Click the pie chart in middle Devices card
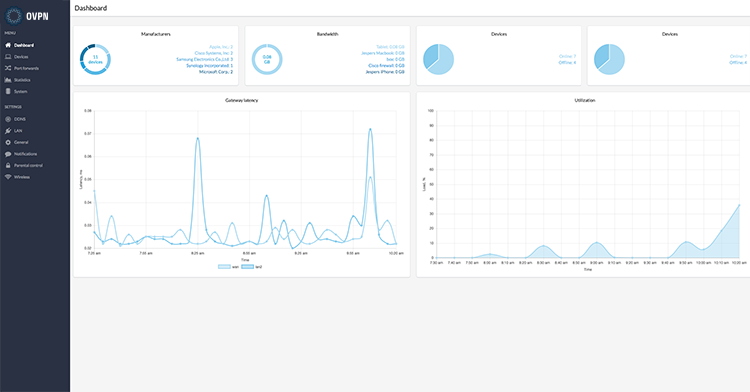The image size is (750, 392). tap(438, 59)
